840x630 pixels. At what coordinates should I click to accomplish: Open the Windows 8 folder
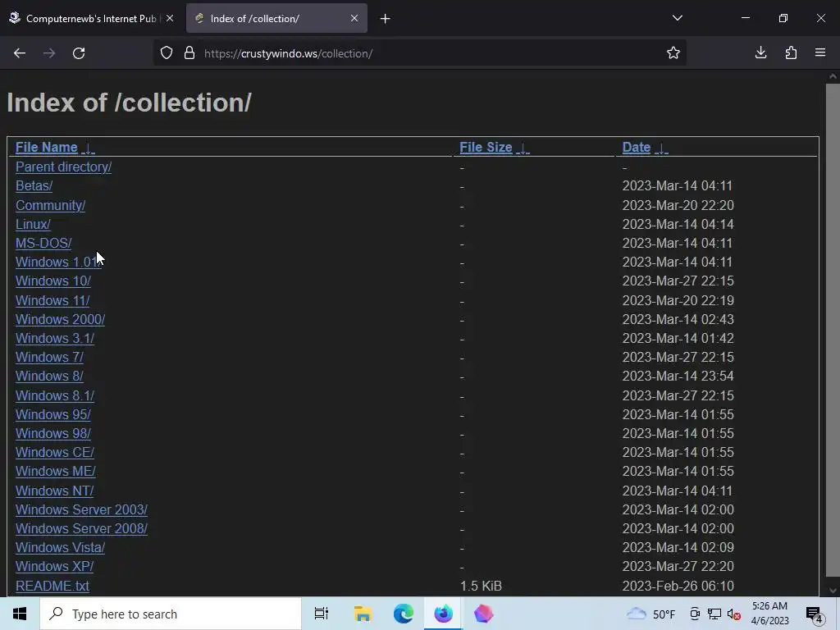(x=49, y=376)
